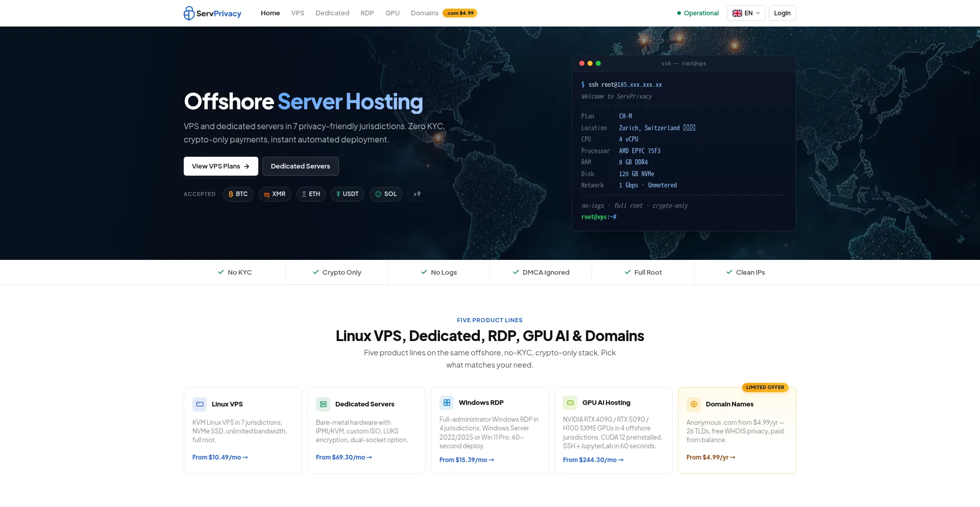The height and width of the screenshot is (507, 980).
Task: Select the SOL payment chip
Action: [386, 194]
